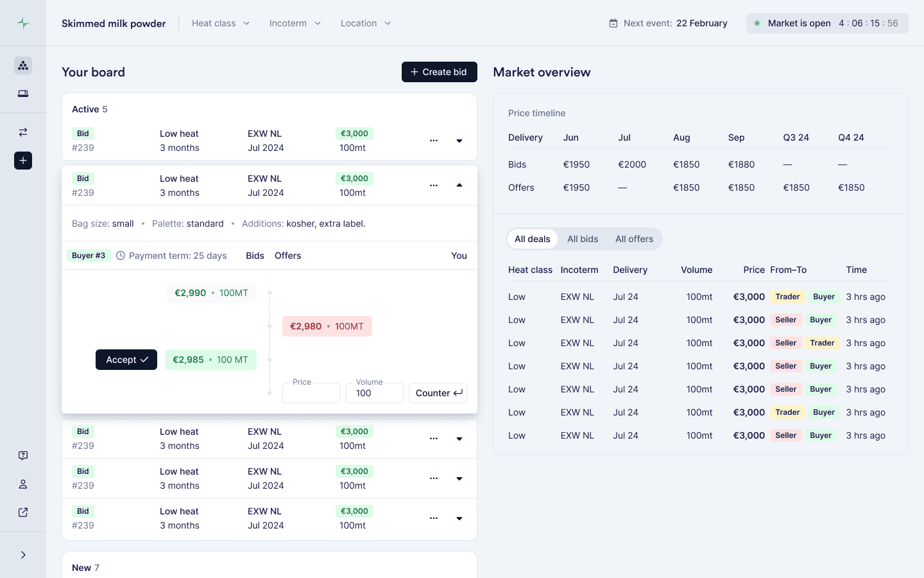Open the Incoterm dropdown filter
The height and width of the screenshot is (578, 924).
click(x=295, y=23)
